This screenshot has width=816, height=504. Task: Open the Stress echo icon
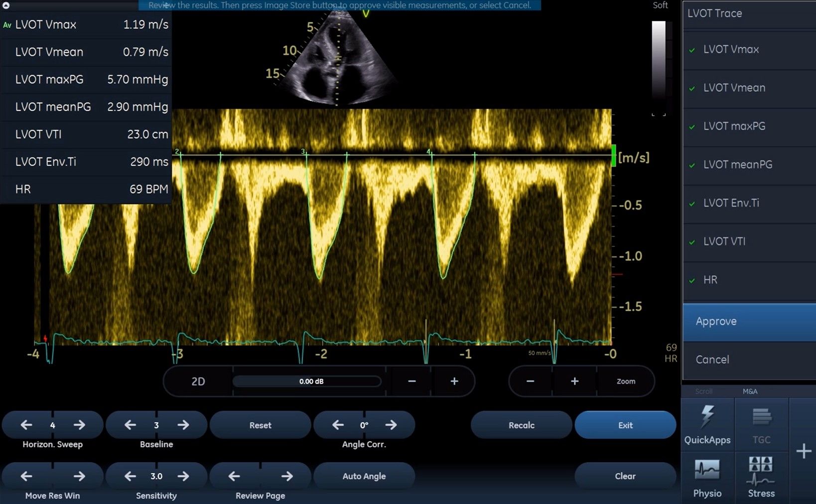761,478
